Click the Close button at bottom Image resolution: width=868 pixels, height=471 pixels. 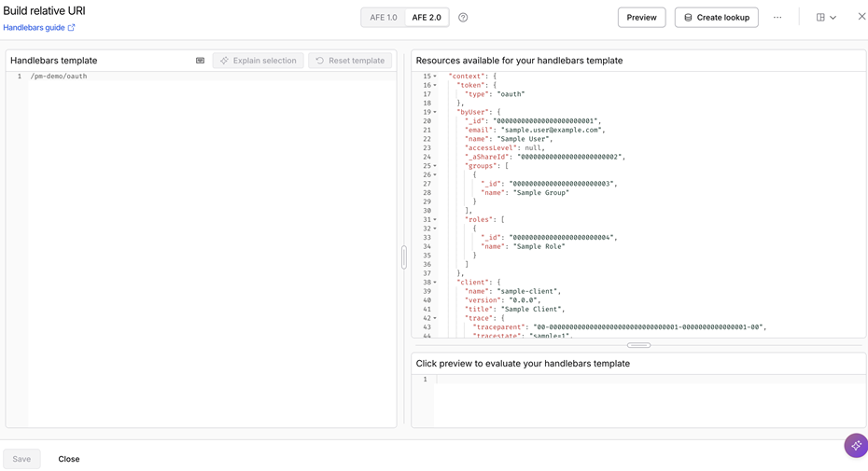click(69, 459)
